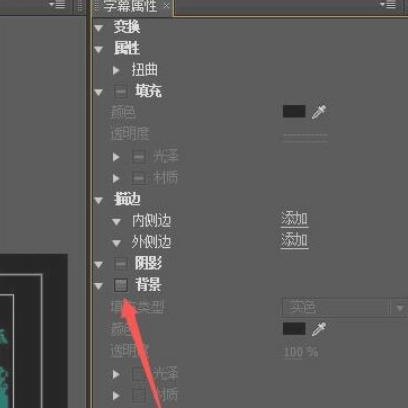Open the 填充类型 dropdown showing 实色
Viewport: 408px width, 408px height.
[344, 307]
